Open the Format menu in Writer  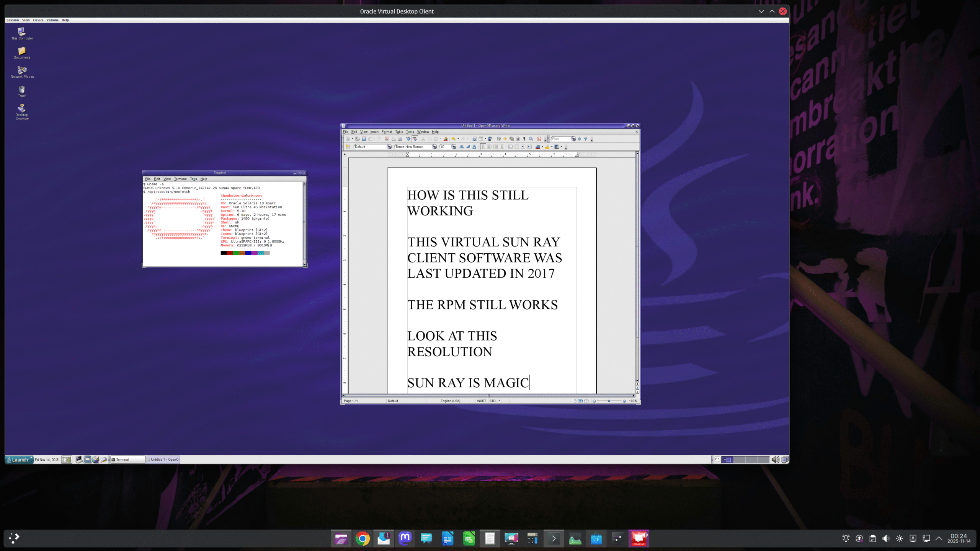387,132
